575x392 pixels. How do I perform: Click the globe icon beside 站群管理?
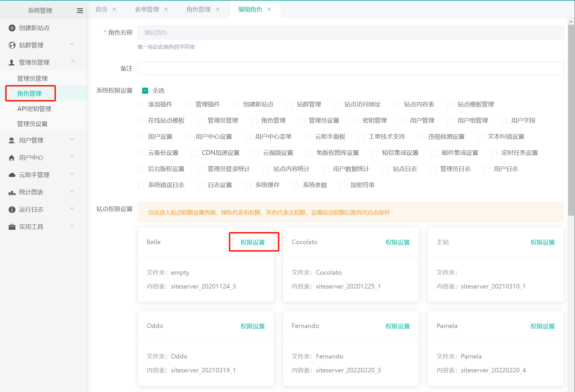tap(12, 45)
